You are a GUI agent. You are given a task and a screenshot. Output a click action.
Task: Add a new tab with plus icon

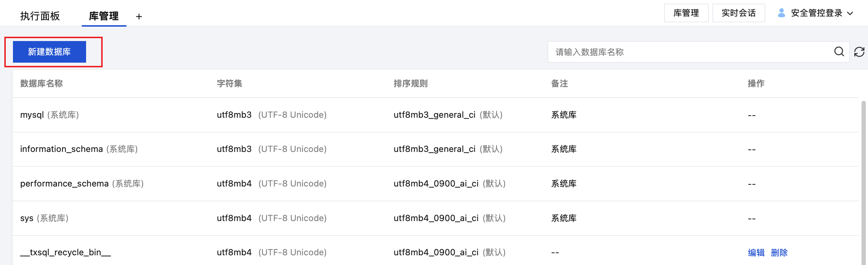pos(139,17)
